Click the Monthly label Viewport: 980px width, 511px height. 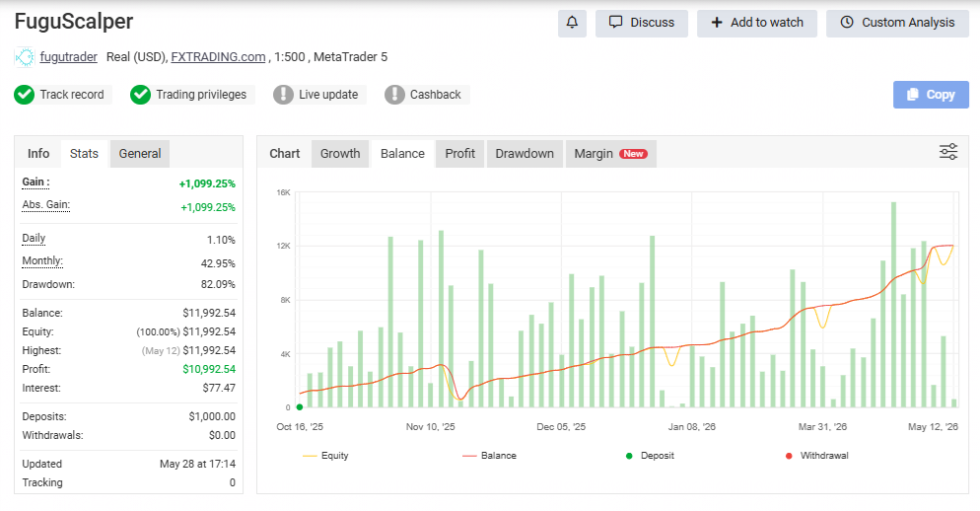tap(42, 260)
